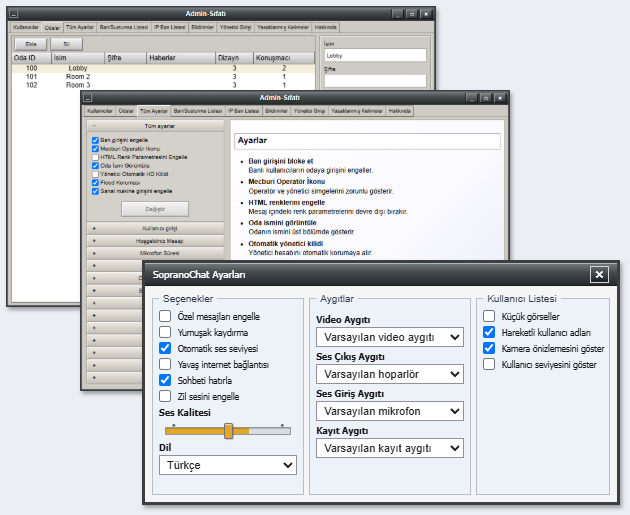
Task: Open IP Ban Listesi tab in Tüm Ayarlar window
Action: pos(244,111)
